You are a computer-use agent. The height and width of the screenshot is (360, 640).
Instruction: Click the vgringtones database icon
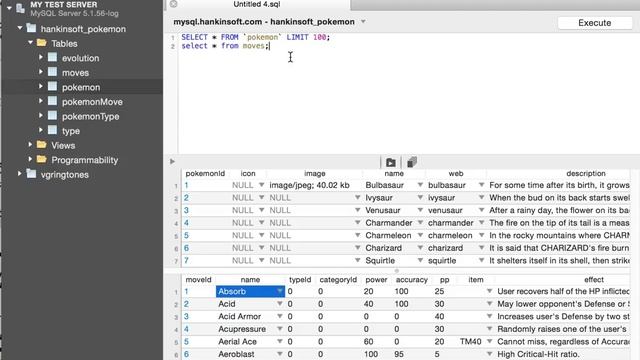point(31,174)
